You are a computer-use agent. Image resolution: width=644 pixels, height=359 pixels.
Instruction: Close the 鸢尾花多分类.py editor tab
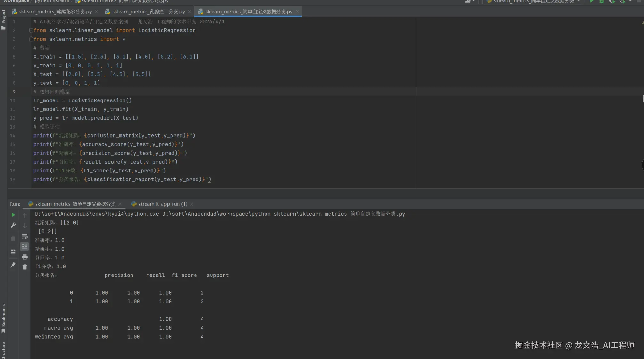click(x=97, y=12)
